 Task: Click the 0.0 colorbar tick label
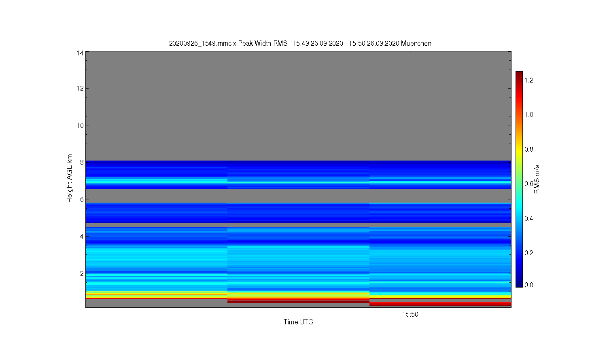coord(529,285)
